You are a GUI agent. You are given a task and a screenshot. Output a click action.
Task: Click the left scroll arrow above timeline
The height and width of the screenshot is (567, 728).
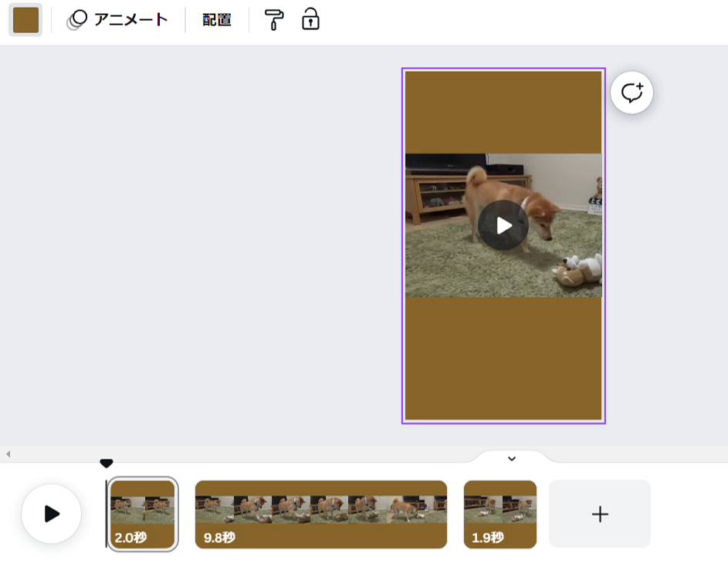point(8,454)
